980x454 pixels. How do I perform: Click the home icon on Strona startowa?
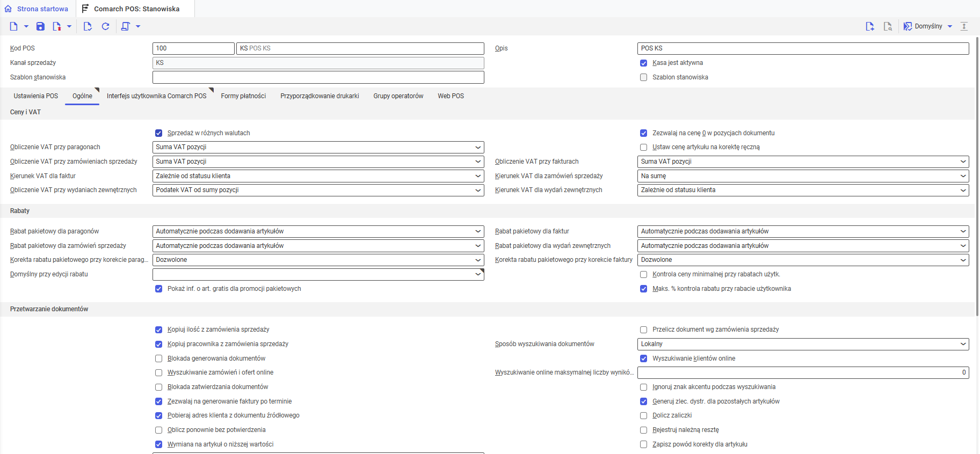click(x=8, y=9)
